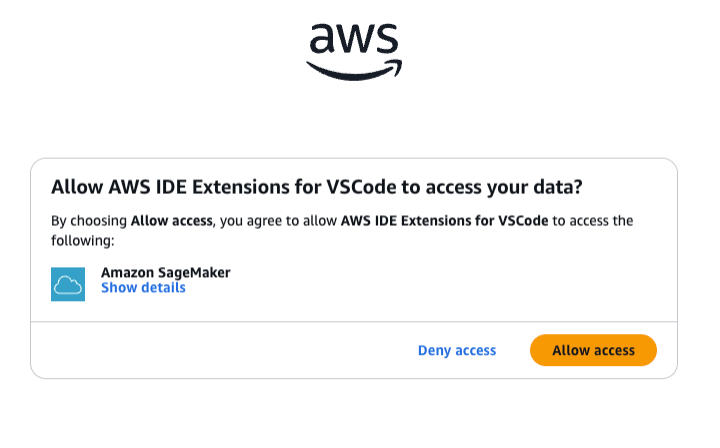Select the Amazon SageMaker service name
The height and width of the screenshot is (448, 720).
click(x=165, y=272)
